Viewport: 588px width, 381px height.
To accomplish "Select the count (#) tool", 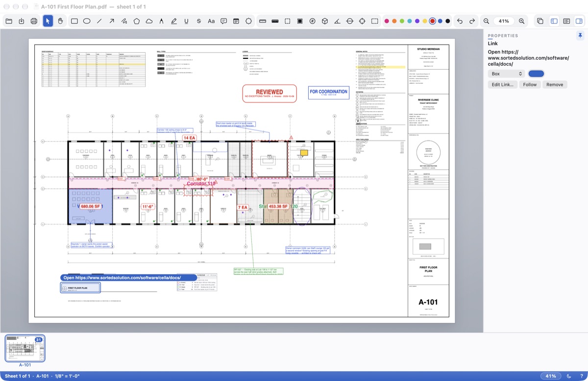I will pyautogui.click(x=313, y=21).
